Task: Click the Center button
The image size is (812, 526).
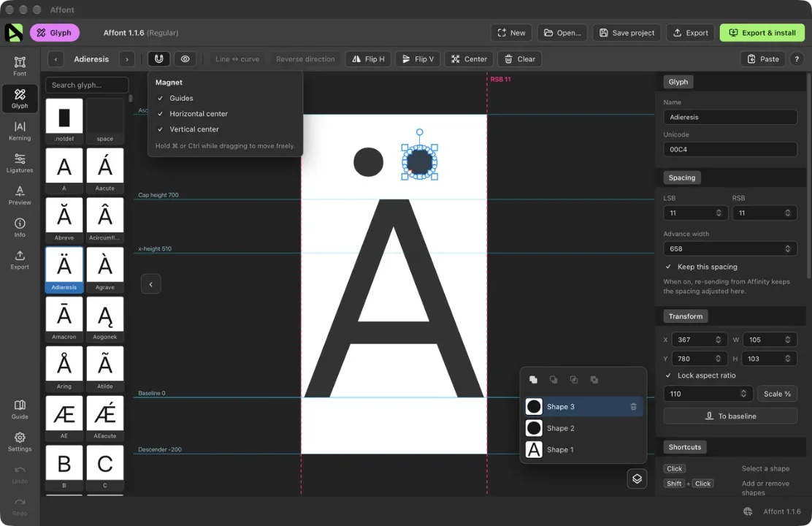Action: (469, 59)
